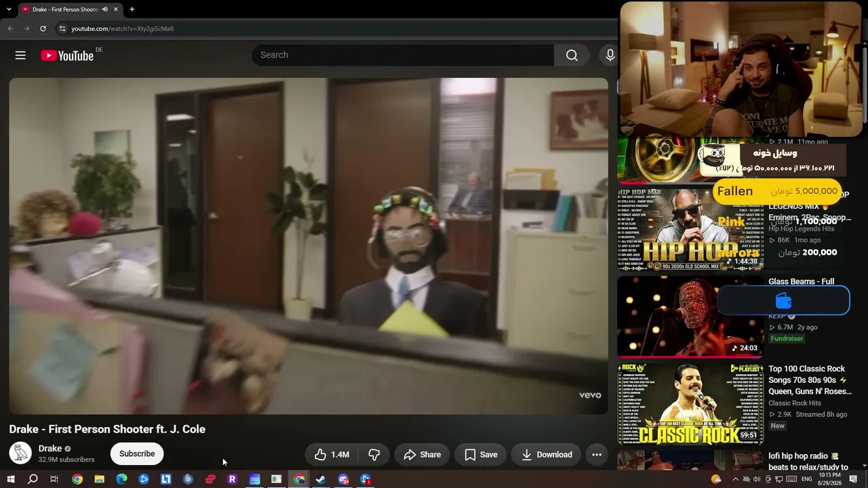Open Drake's channel avatar
This screenshot has height=488, width=868.
pyautogui.click(x=20, y=453)
